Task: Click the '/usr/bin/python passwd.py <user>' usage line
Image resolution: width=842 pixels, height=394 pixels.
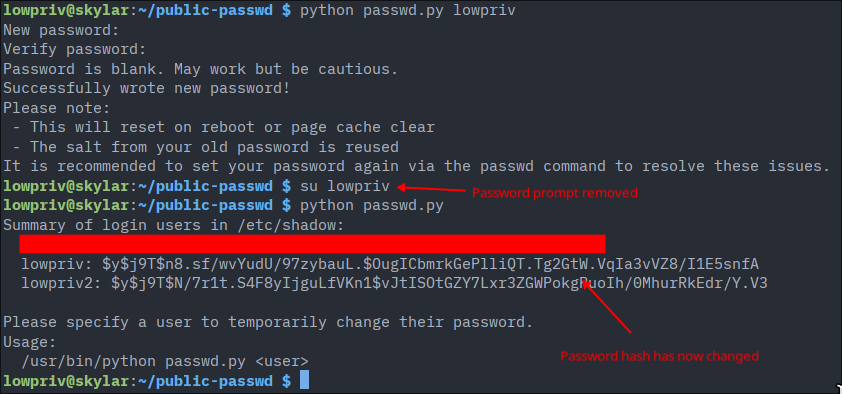Action: [x=165, y=361]
